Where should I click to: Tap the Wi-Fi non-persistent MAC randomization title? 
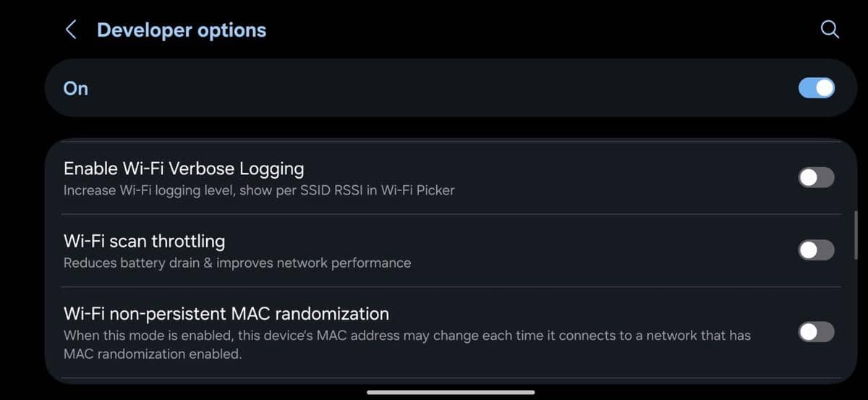point(226,314)
